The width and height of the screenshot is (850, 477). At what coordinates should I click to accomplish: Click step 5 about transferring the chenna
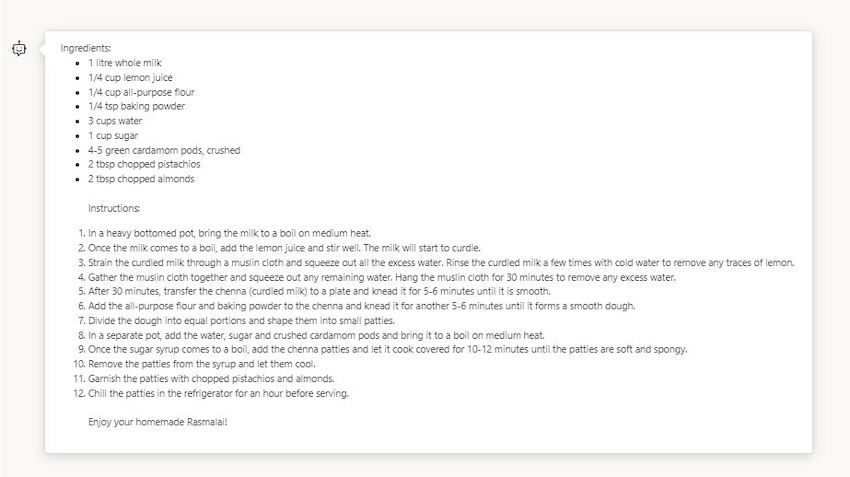click(319, 291)
